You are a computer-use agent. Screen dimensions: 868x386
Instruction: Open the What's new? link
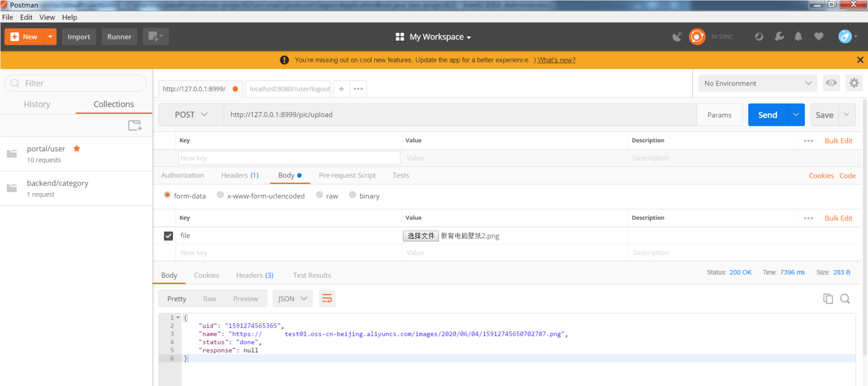[556, 60]
